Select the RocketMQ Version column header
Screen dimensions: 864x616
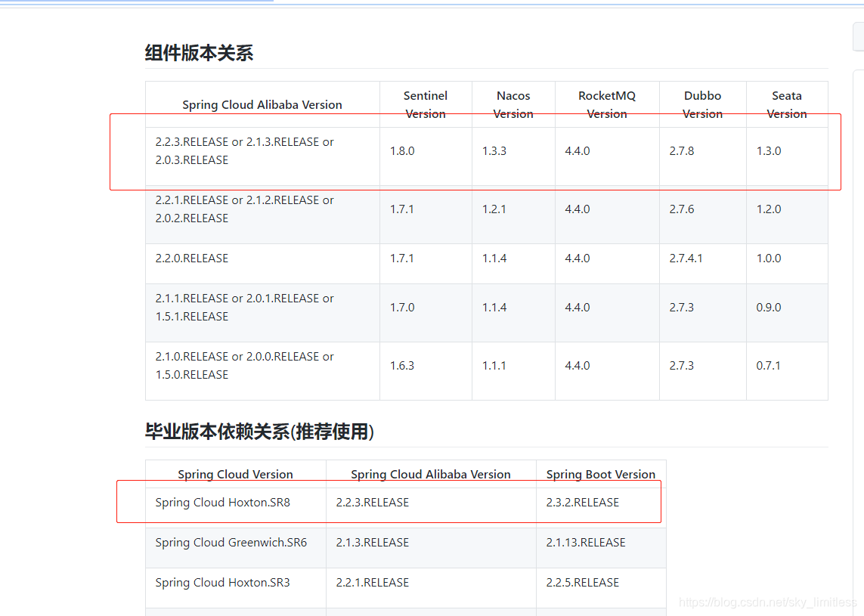pos(607,105)
